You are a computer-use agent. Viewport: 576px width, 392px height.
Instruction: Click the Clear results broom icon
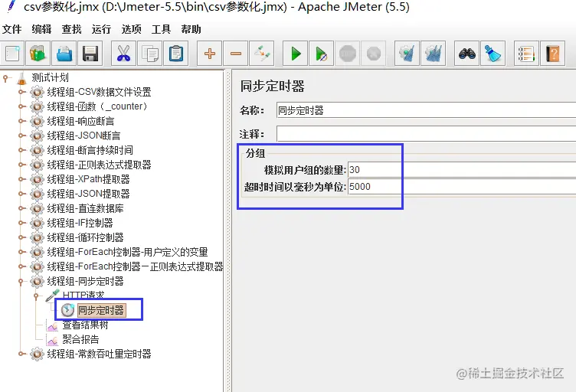point(407,54)
